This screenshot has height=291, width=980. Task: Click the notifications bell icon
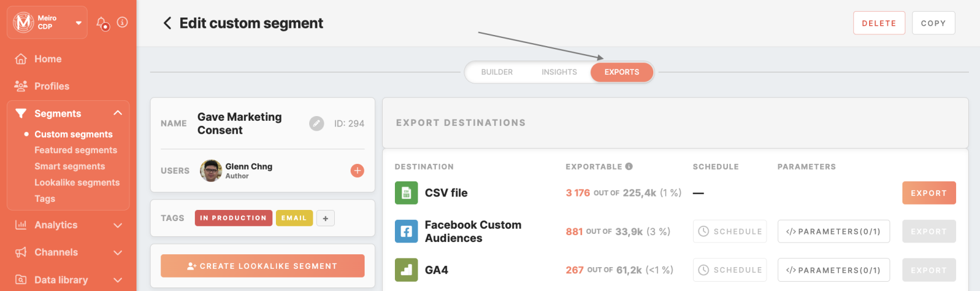tap(102, 23)
